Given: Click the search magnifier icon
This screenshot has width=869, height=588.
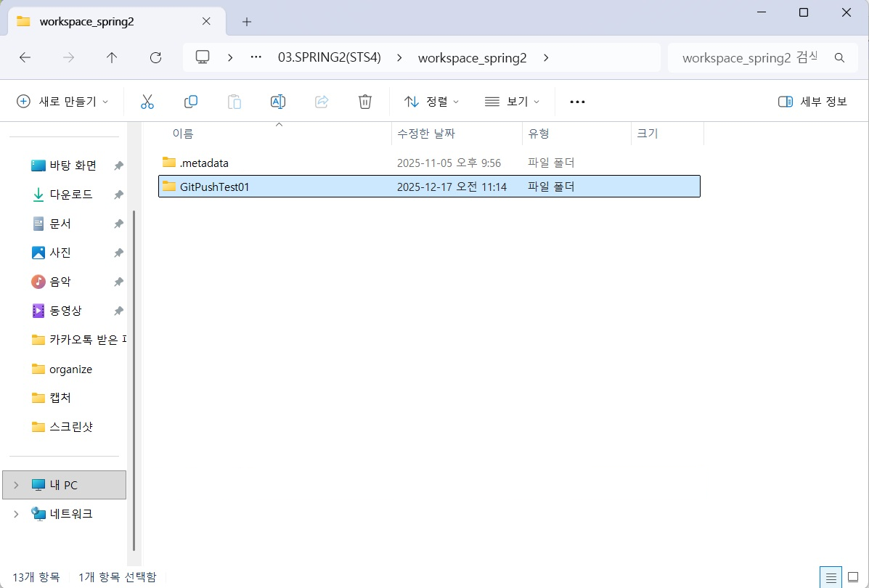Looking at the screenshot, I should coord(840,57).
